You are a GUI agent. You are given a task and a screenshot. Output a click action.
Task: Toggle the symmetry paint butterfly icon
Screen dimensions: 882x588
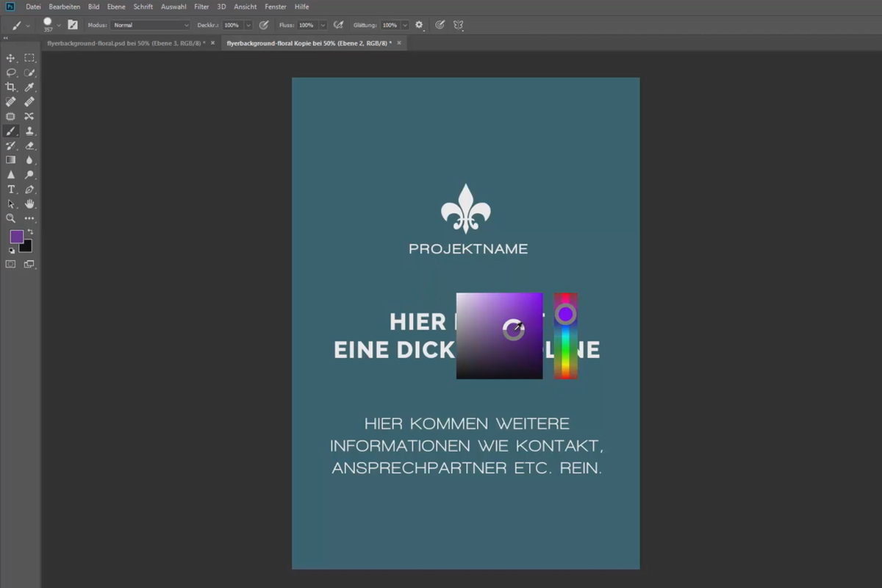(x=458, y=25)
